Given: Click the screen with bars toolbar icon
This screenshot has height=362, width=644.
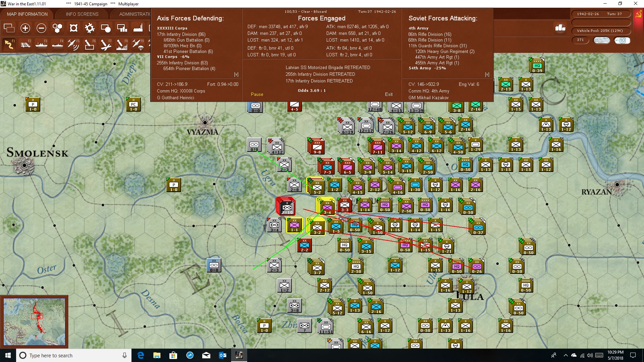Looking at the screenshot, I should coord(122,28).
